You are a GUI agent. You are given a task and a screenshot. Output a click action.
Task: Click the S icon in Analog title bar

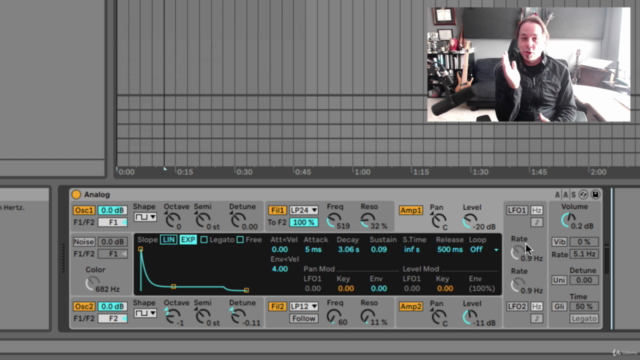click(573, 195)
